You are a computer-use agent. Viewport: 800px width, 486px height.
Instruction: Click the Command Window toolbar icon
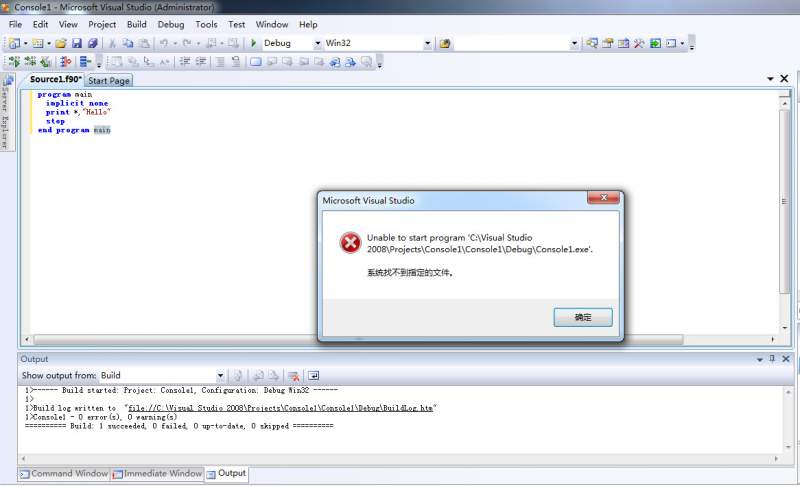tap(671, 43)
